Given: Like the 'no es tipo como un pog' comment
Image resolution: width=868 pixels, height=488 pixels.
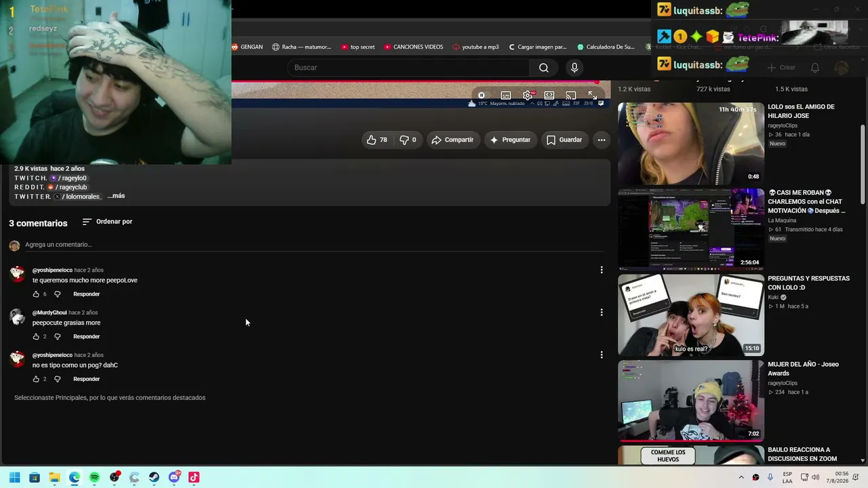Looking at the screenshot, I should pos(36,380).
